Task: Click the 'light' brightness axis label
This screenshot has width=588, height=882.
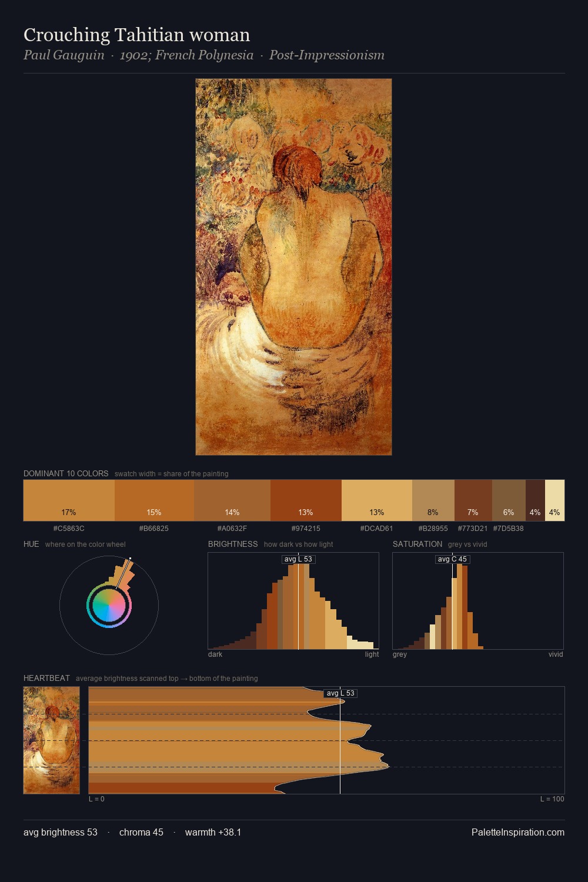Action: coord(372,654)
